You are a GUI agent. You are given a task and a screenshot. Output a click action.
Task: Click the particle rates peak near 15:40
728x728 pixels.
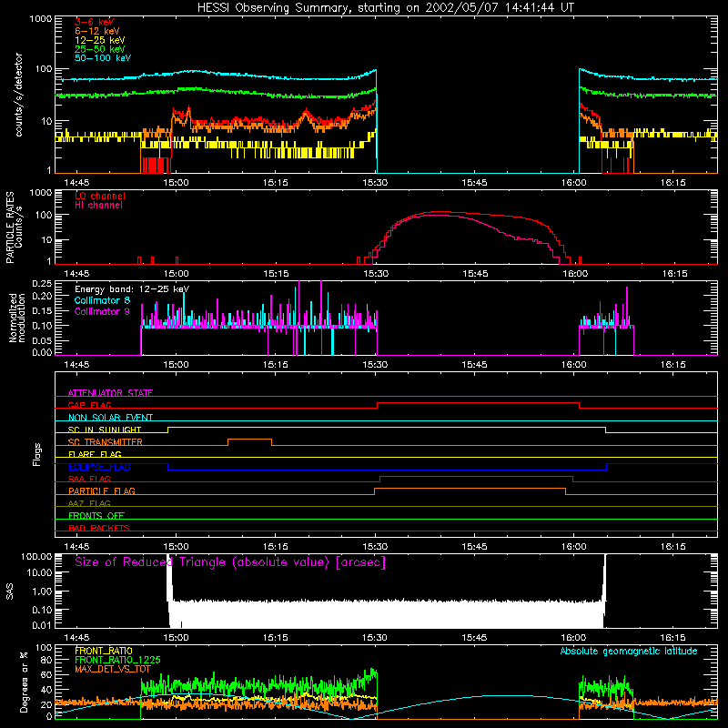439,212
